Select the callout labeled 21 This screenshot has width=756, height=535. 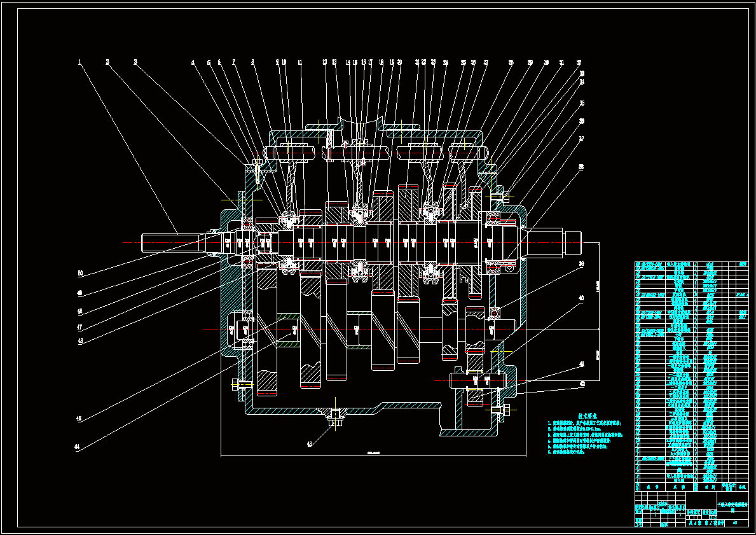(x=417, y=62)
